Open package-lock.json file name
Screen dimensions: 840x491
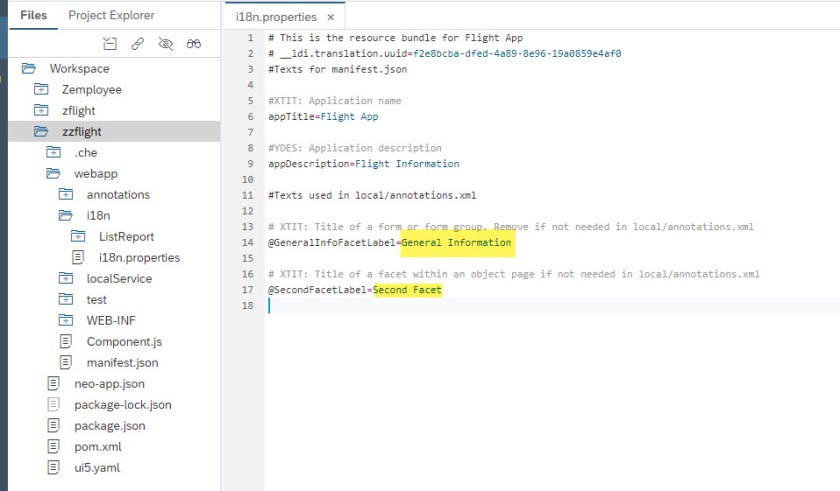point(123,404)
